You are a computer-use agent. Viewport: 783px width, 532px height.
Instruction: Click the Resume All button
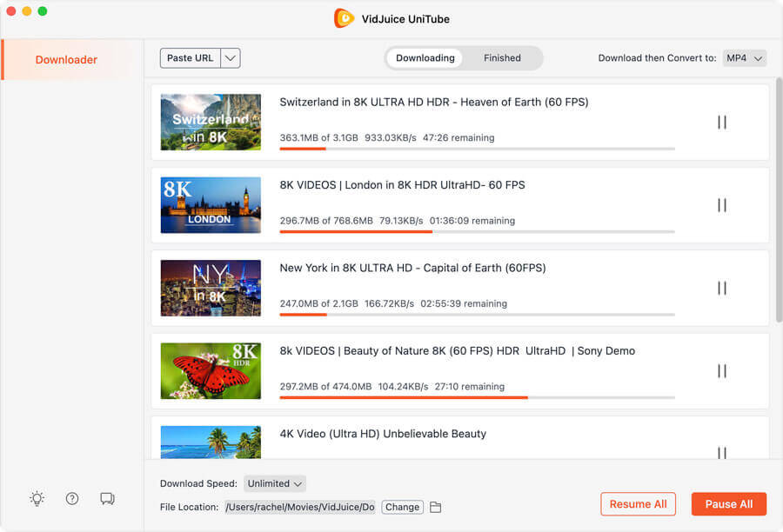638,504
